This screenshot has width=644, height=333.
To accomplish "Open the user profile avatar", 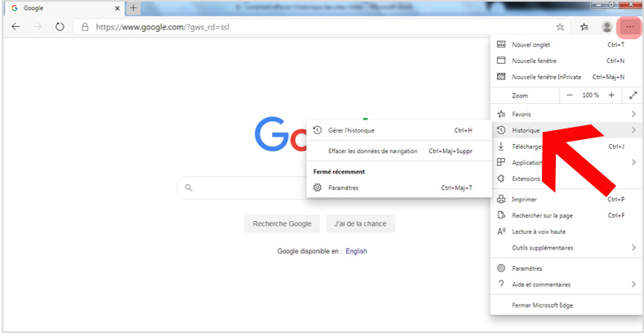I will [x=606, y=27].
